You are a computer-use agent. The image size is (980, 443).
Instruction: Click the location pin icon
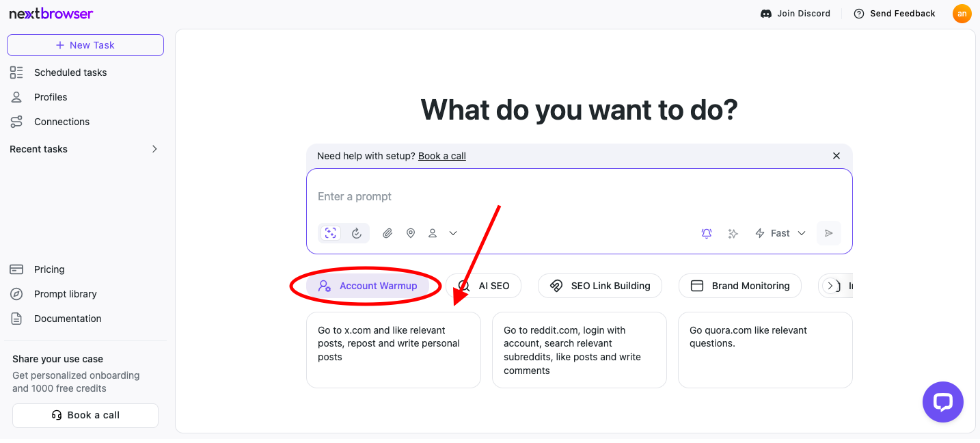[x=411, y=233]
